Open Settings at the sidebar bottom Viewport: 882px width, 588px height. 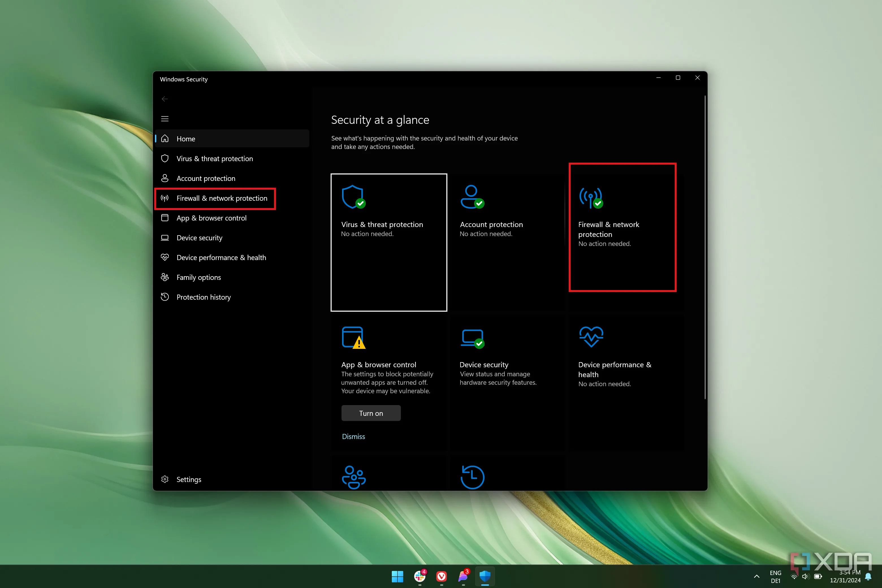(189, 479)
